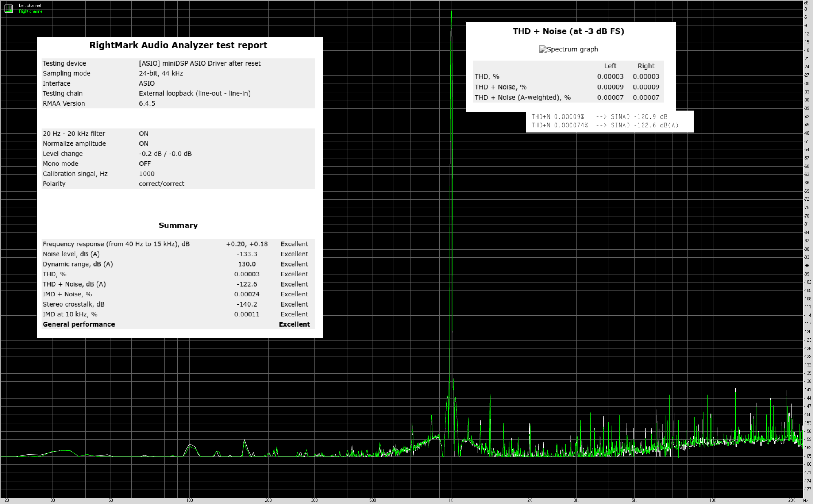Click the '100' frequency axis label
The image size is (813, 504).
point(189,500)
